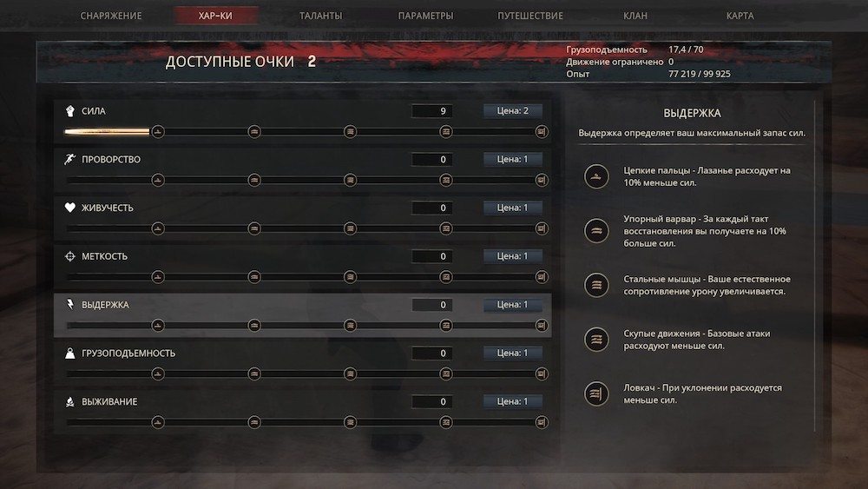Click the Стальные мышцы perk icon
The width and height of the screenshot is (868, 489).
(596, 285)
